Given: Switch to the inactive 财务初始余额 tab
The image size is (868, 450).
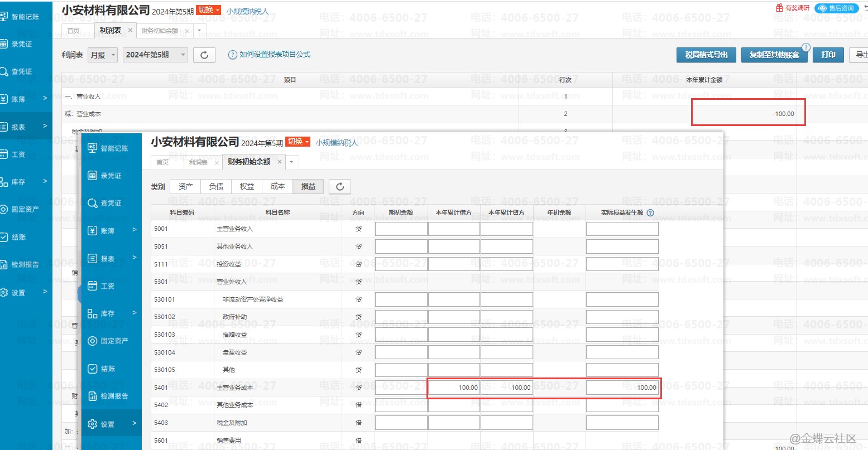Looking at the screenshot, I should coord(160,31).
